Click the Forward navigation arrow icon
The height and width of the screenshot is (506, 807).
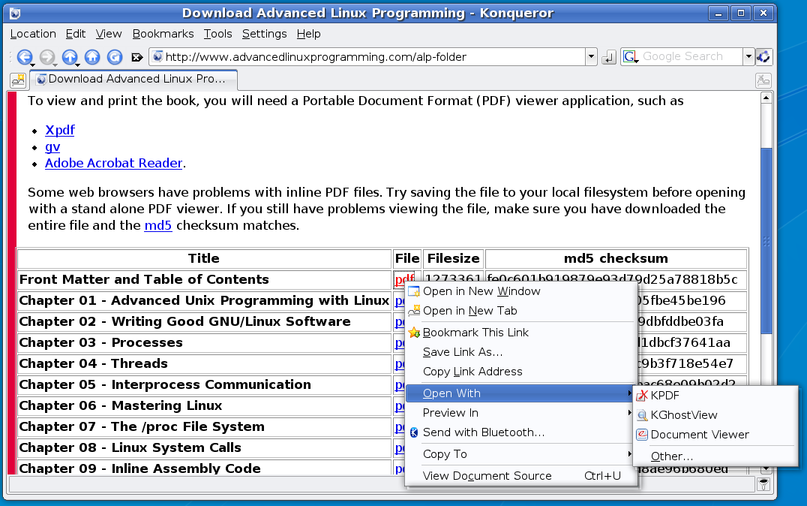(47, 57)
